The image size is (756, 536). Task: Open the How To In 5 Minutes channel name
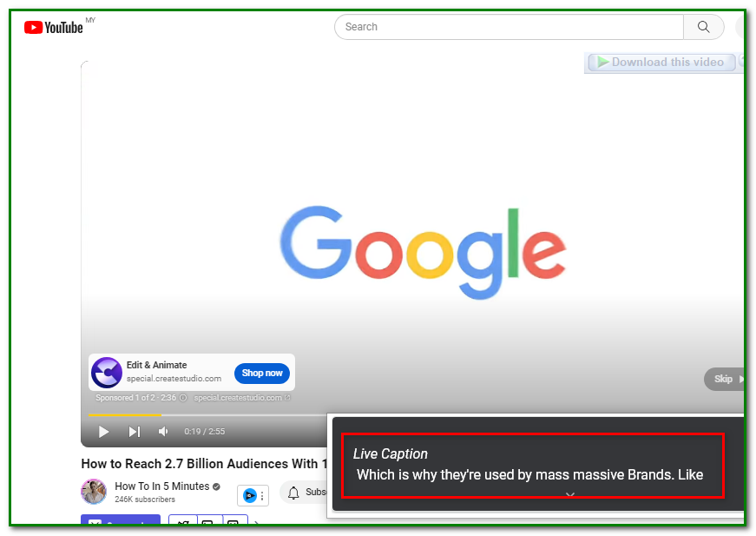tap(162, 486)
